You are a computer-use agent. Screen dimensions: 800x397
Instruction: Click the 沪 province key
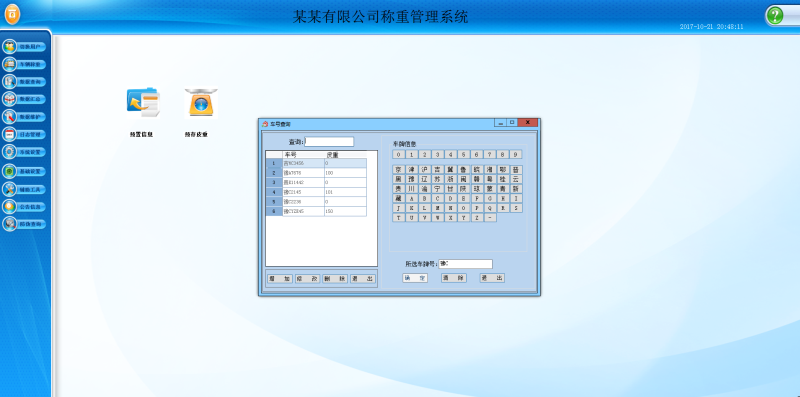(424, 169)
